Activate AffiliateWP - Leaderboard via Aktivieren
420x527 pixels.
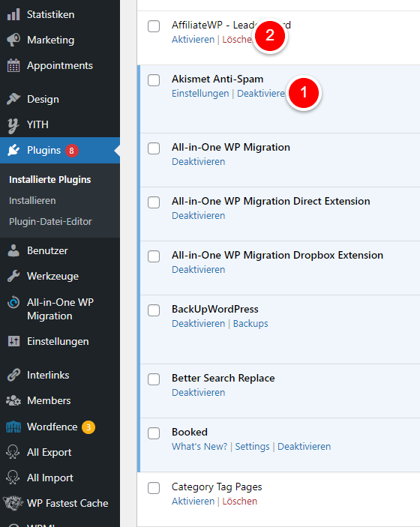click(x=193, y=40)
